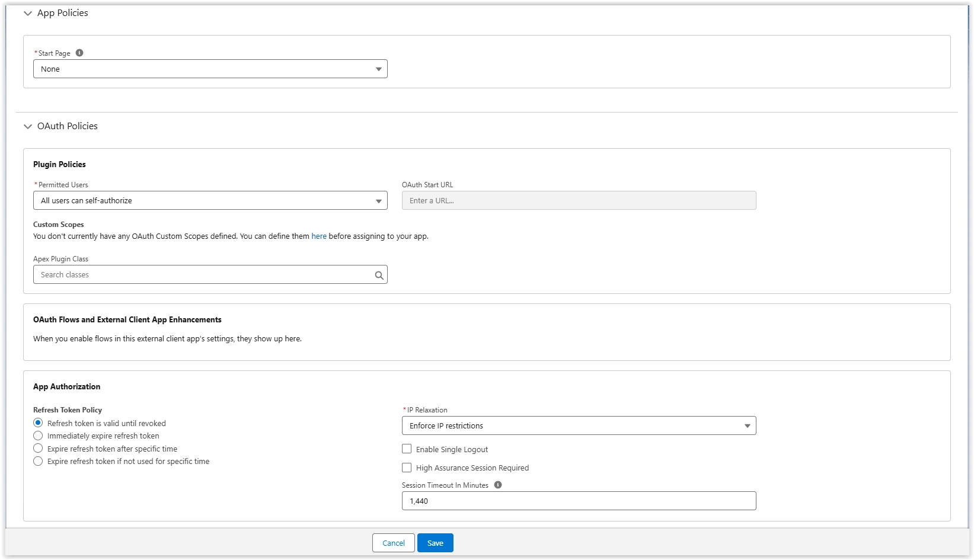Click the here link to define Custom Scopes
This screenshot has width=974, height=560.
pyautogui.click(x=319, y=236)
